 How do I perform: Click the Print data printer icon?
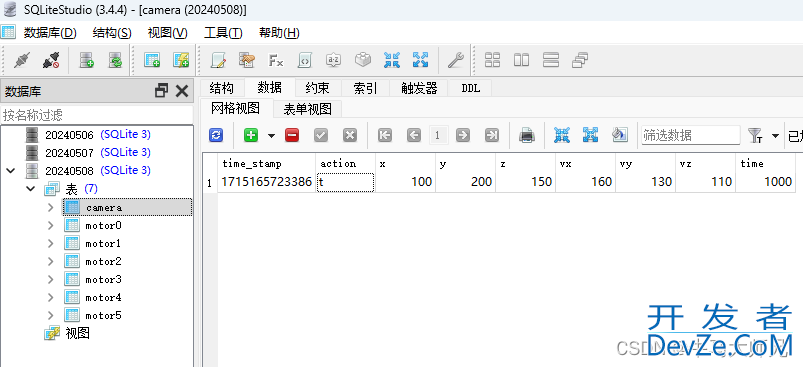[x=526, y=136]
